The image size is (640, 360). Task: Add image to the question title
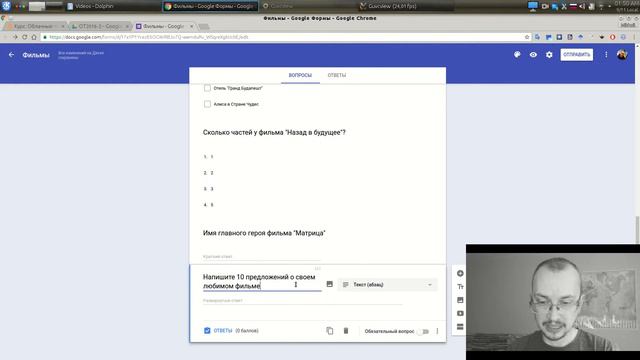coord(330,284)
